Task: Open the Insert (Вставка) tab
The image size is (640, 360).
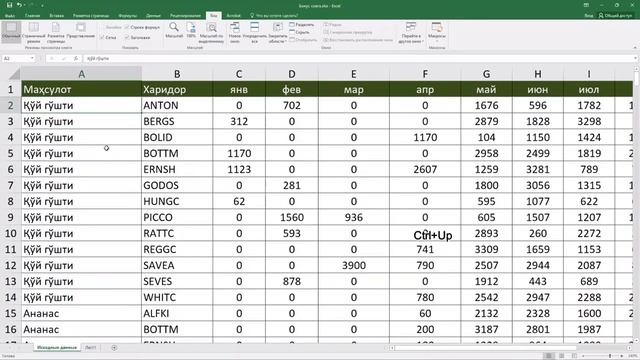Action: pyautogui.click(x=56, y=16)
